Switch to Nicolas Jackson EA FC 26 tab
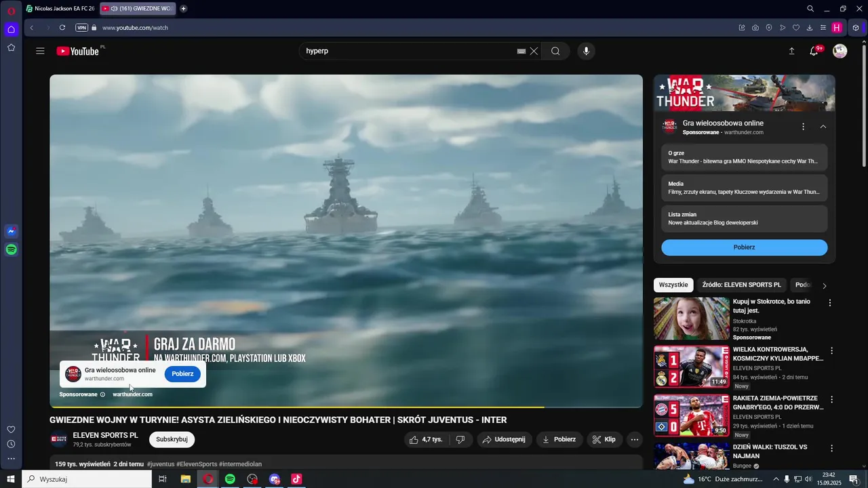Image resolution: width=868 pixels, height=488 pixels. point(60,9)
